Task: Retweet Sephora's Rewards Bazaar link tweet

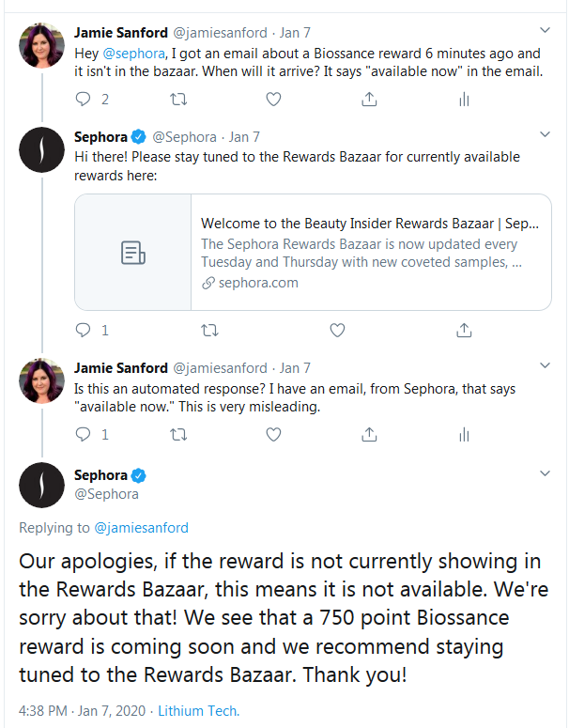Action: pos(209,330)
